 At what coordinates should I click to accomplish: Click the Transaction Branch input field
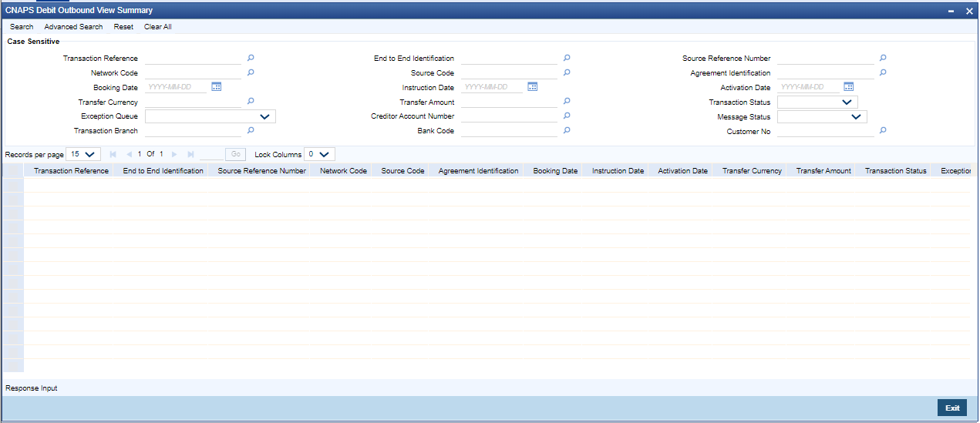point(193,130)
